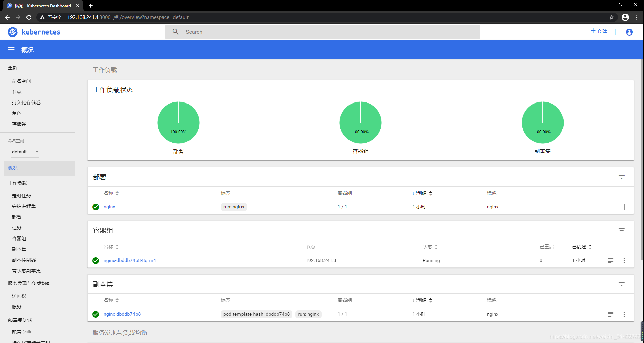644x343 pixels.
Task: Open 存储类 in sidebar
Action: click(x=19, y=124)
